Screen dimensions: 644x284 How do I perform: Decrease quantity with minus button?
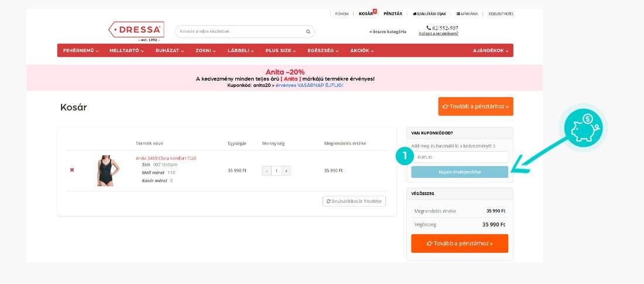(266, 170)
